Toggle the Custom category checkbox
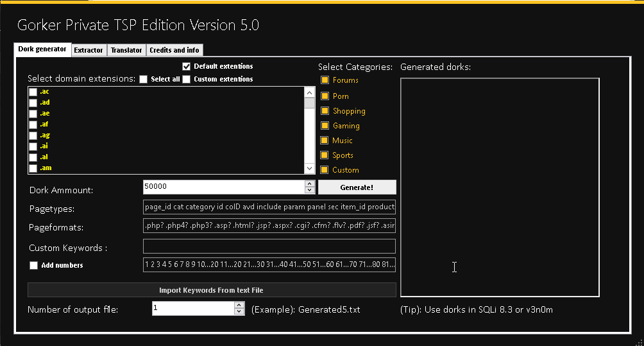Screen dimensions: 644x346 325,169
